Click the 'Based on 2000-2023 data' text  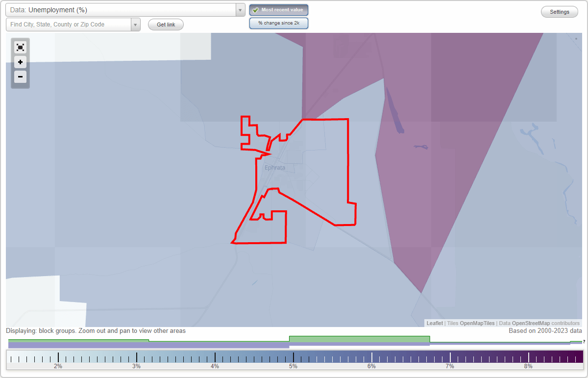(x=545, y=331)
